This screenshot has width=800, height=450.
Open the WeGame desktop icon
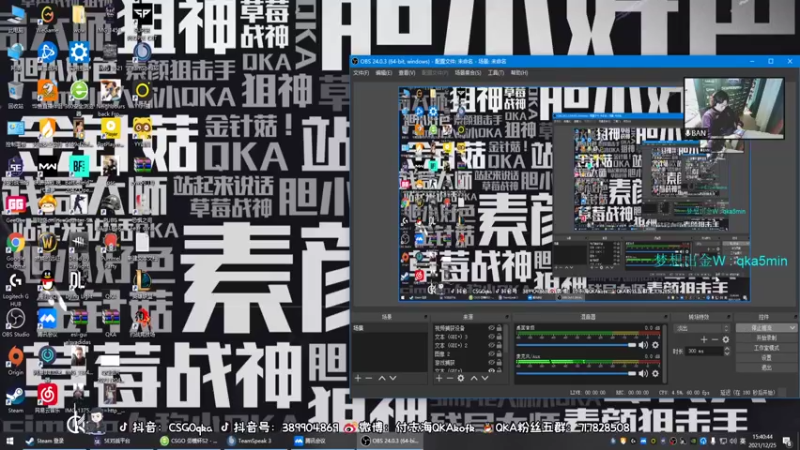click(x=47, y=16)
